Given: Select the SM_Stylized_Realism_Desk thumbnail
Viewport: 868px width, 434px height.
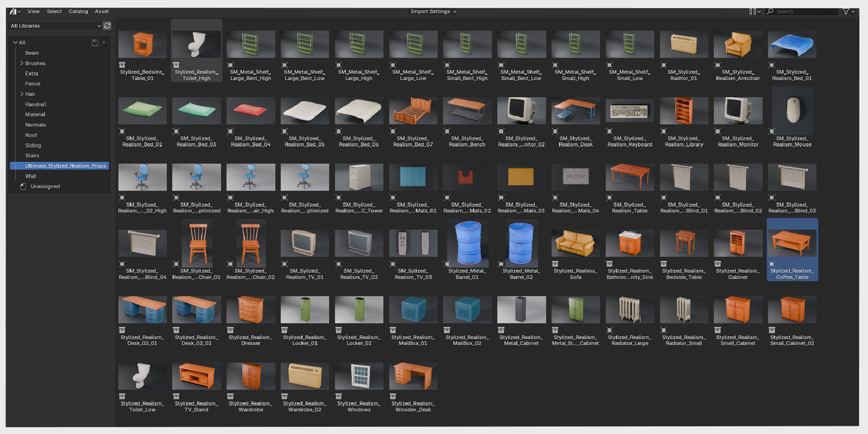Looking at the screenshot, I should click(576, 111).
